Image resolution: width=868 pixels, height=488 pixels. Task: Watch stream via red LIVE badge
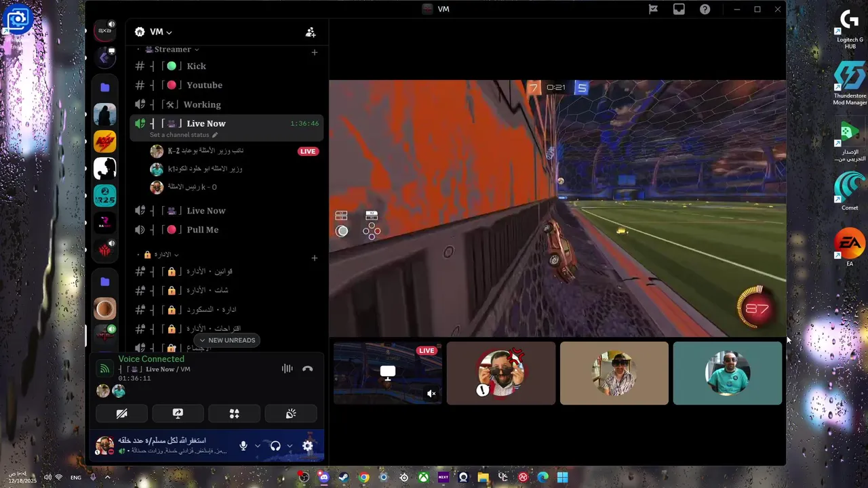[x=308, y=151]
